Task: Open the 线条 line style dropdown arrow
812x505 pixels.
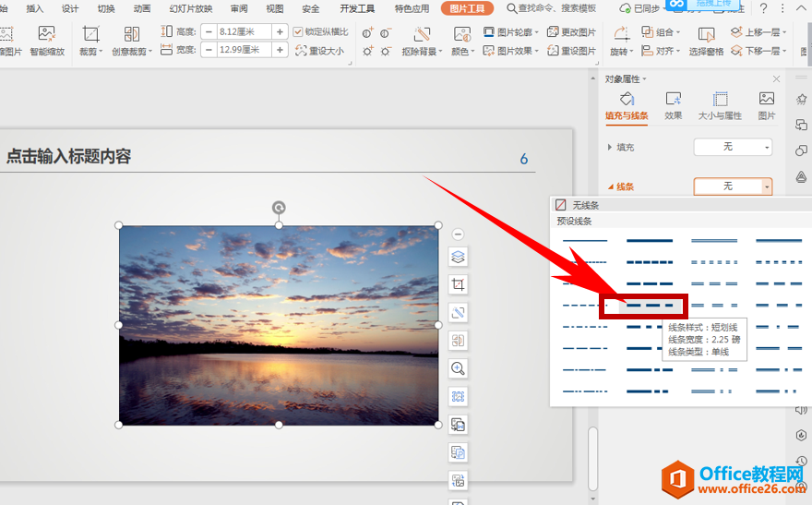Action: point(765,186)
